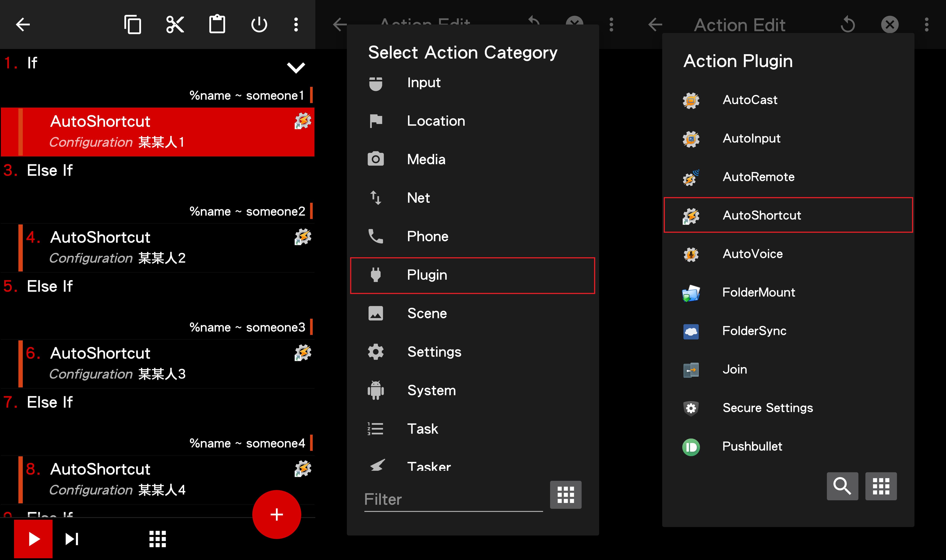Toggle the power icon in the toolbar
This screenshot has height=560, width=946.
[x=259, y=25]
